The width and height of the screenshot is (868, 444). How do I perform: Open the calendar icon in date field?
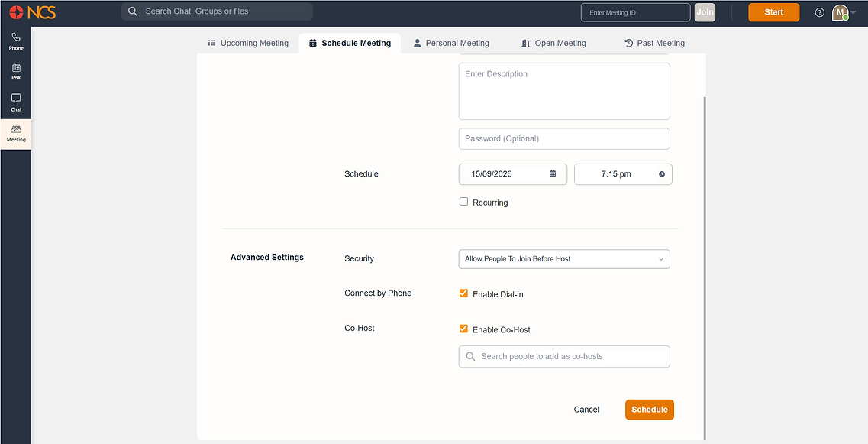[x=553, y=173]
